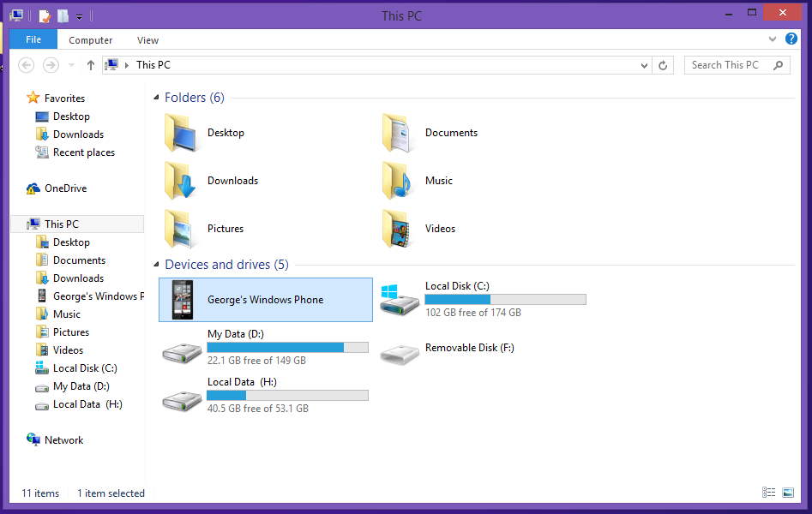
Task: Open the View ribbon tab
Action: click(147, 40)
